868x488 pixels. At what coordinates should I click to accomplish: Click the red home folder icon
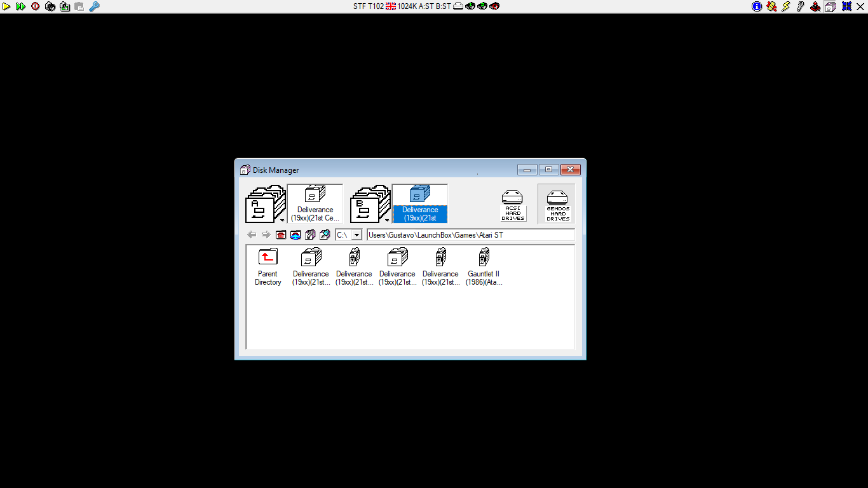tap(281, 235)
